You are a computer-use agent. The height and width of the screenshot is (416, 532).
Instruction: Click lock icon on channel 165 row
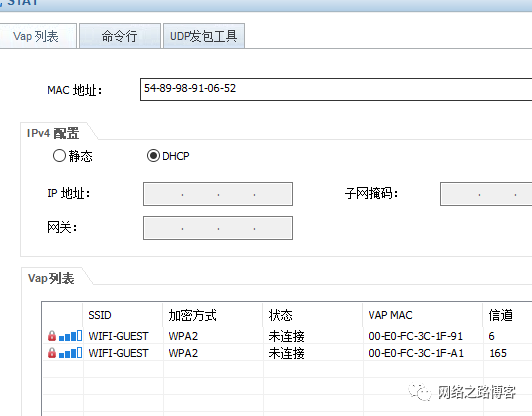52,353
